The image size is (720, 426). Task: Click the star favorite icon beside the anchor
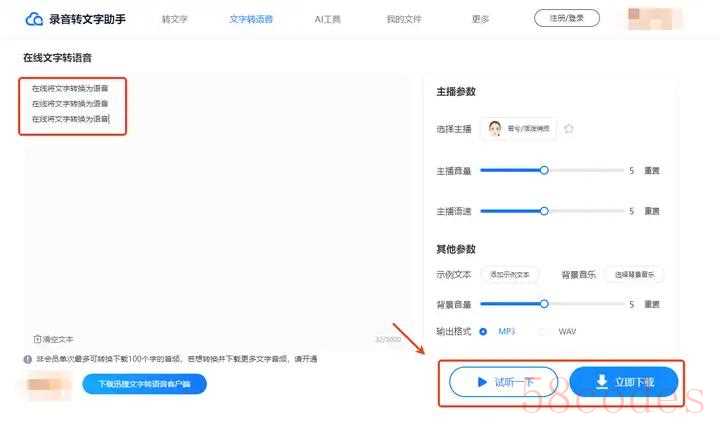569,129
